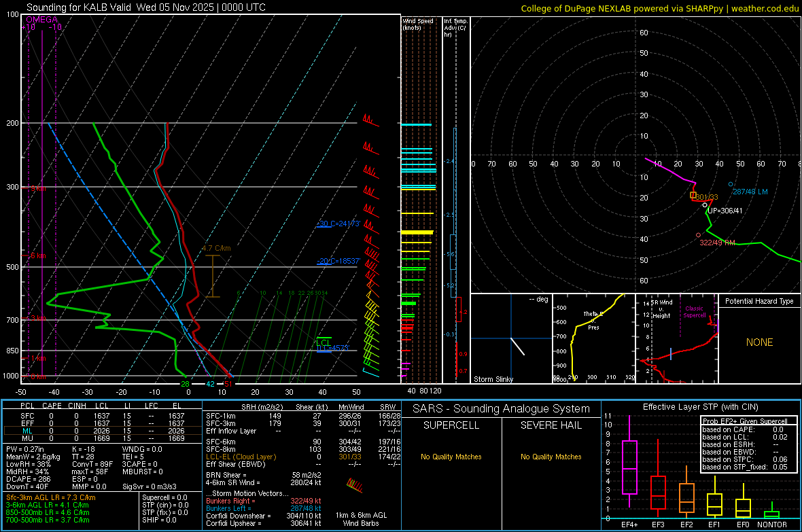Click the Effective Layer STP (with CIN) title
This screenshot has height=532, width=802.
(700, 407)
